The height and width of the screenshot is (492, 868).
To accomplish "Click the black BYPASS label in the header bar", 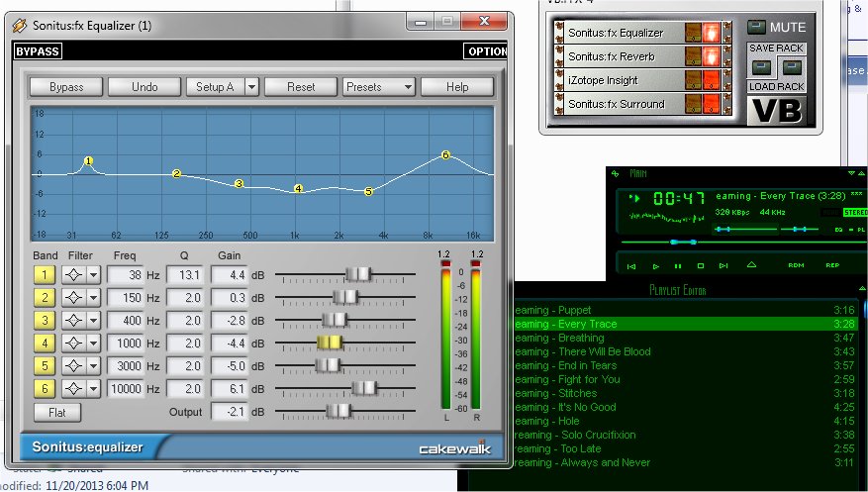I will point(38,51).
